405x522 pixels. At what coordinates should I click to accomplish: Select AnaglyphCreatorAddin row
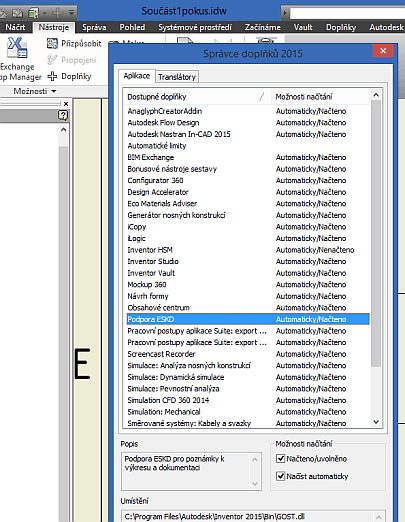click(247, 111)
